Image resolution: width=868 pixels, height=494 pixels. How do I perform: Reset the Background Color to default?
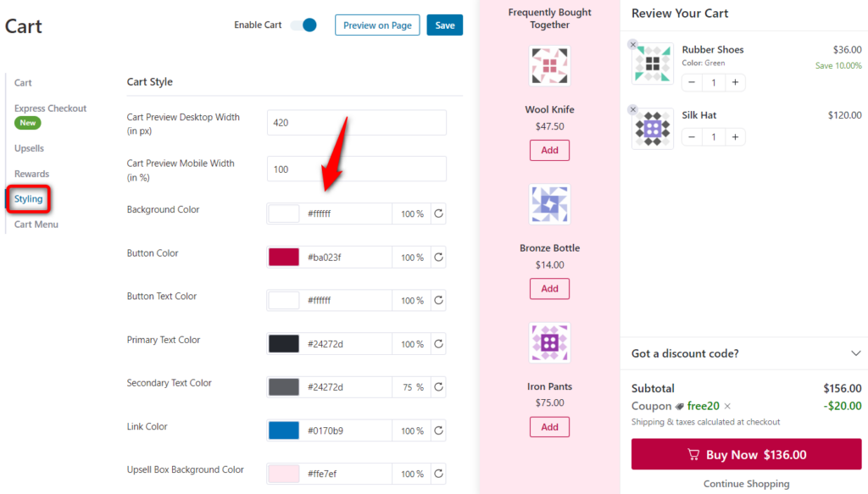(438, 214)
